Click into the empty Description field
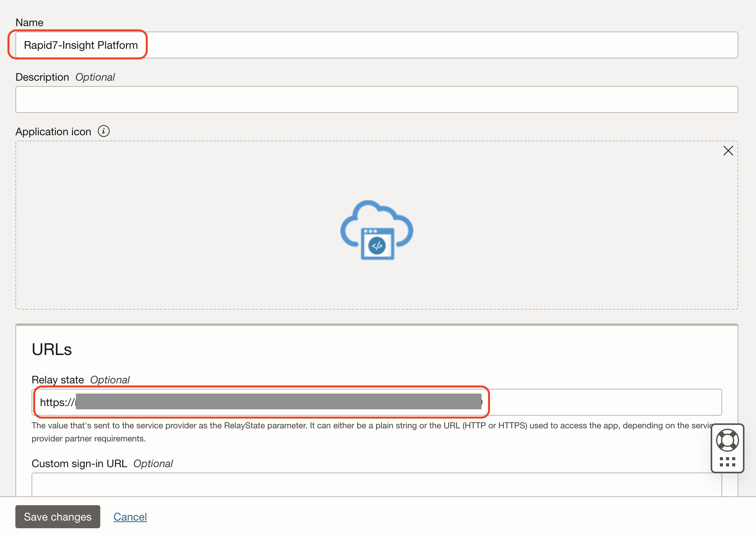This screenshot has width=756, height=534. point(376,100)
